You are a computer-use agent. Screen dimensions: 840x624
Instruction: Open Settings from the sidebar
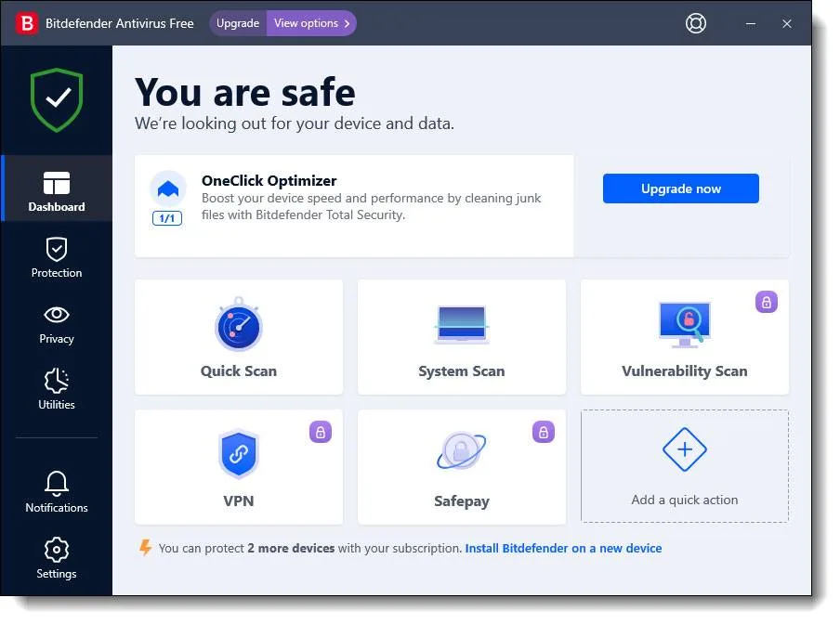tap(56, 558)
